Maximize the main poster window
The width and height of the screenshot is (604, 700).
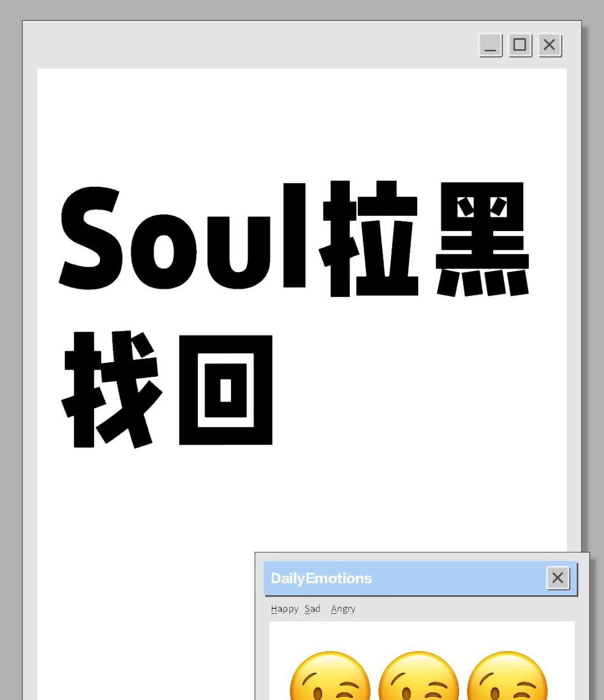(x=520, y=45)
